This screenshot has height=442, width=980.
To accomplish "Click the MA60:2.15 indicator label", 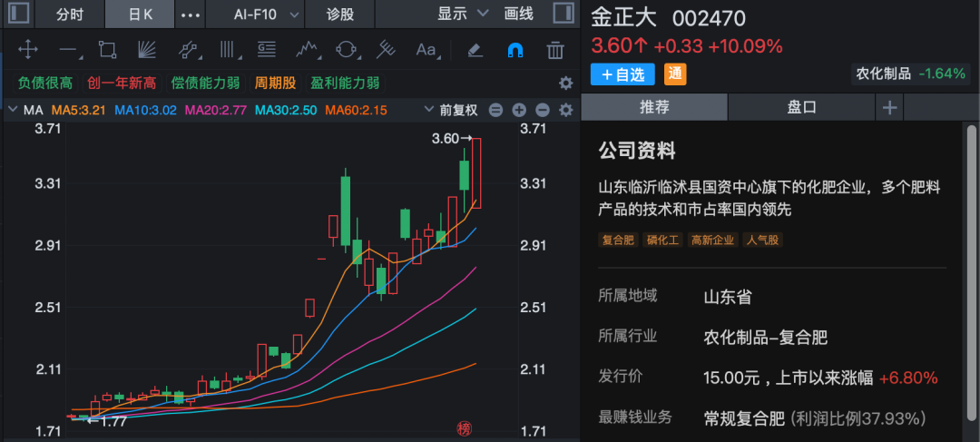I will tap(356, 111).
